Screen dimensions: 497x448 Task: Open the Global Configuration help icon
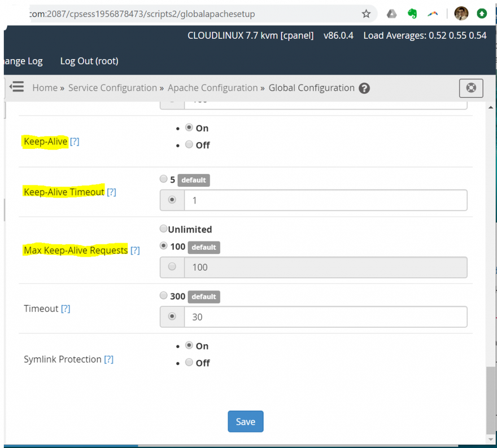[364, 88]
